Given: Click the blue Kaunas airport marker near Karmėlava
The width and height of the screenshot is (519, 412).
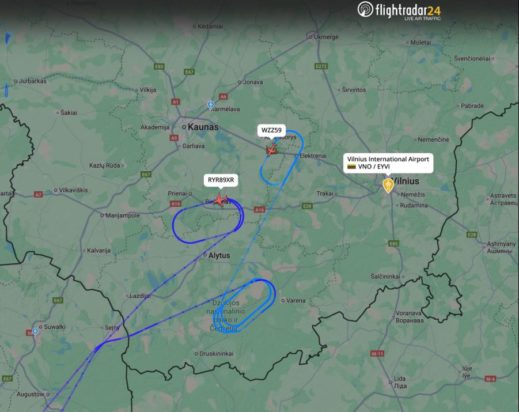Looking at the screenshot, I should pyautogui.click(x=211, y=105).
